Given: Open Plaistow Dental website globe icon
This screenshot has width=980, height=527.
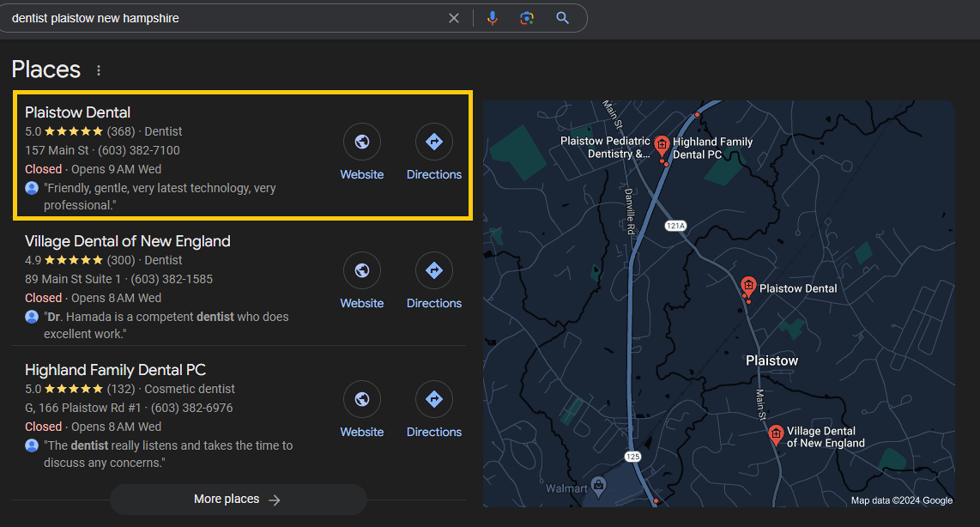Looking at the screenshot, I should pyautogui.click(x=362, y=142).
